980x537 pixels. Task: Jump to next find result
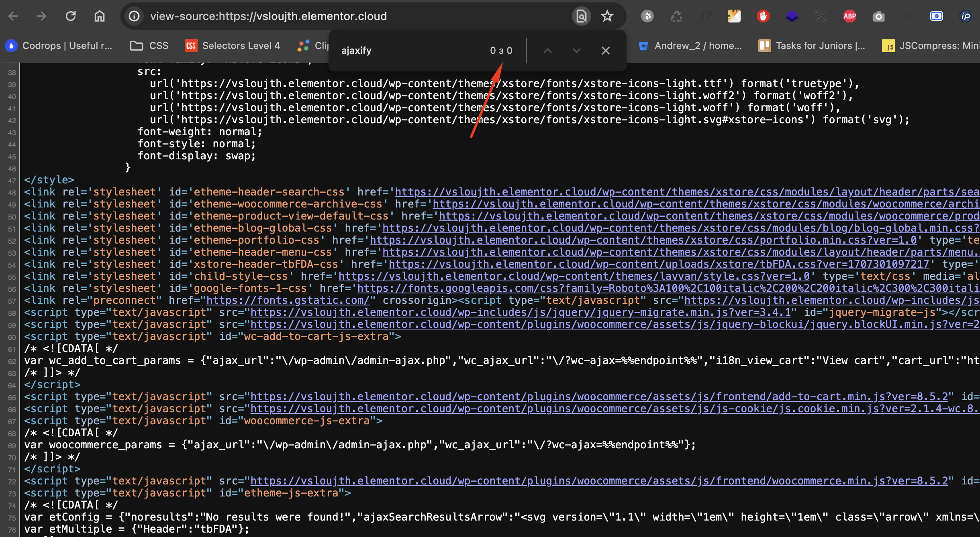click(x=576, y=51)
